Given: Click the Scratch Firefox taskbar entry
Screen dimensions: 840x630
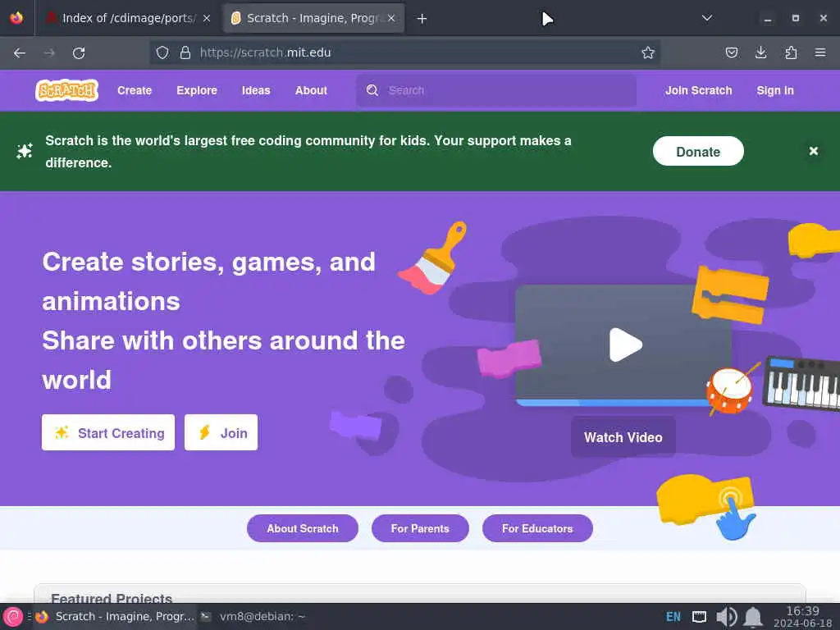Looking at the screenshot, I should [x=115, y=617].
